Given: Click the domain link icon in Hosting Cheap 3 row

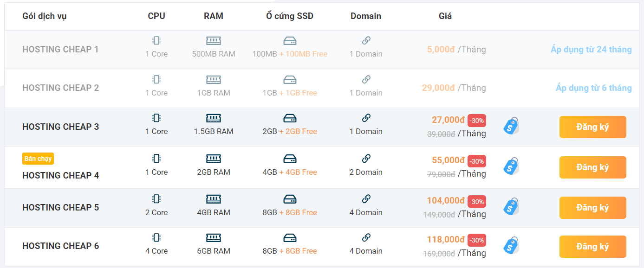Looking at the screenshot, I should pyautogui.click(x=366, y=118).
